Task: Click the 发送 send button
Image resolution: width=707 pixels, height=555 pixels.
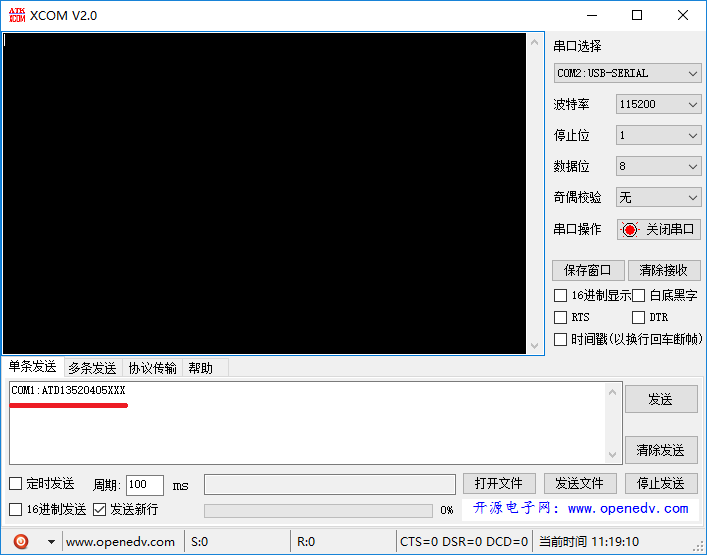Action: coord(661,399)
